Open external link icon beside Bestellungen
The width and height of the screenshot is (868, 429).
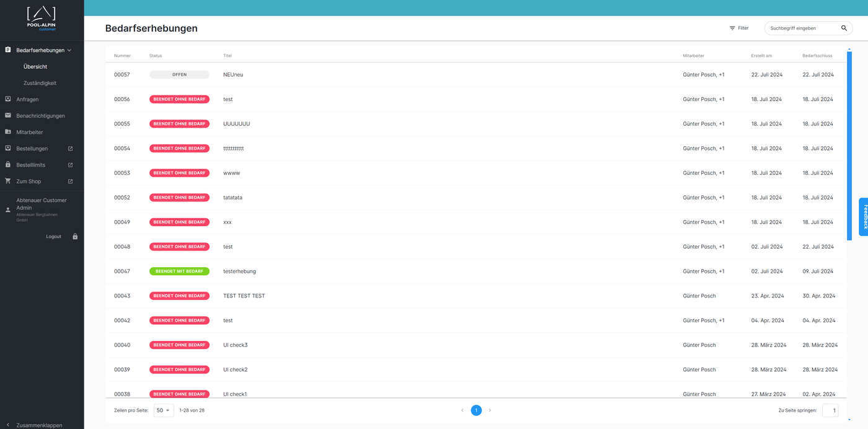[x=70, y=149]
